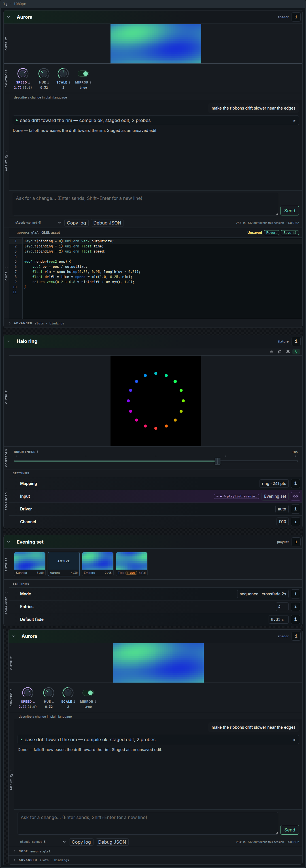The image size is (306, 868).
Task: Save the aurora.glsl edit
Action: pos(290,233)
